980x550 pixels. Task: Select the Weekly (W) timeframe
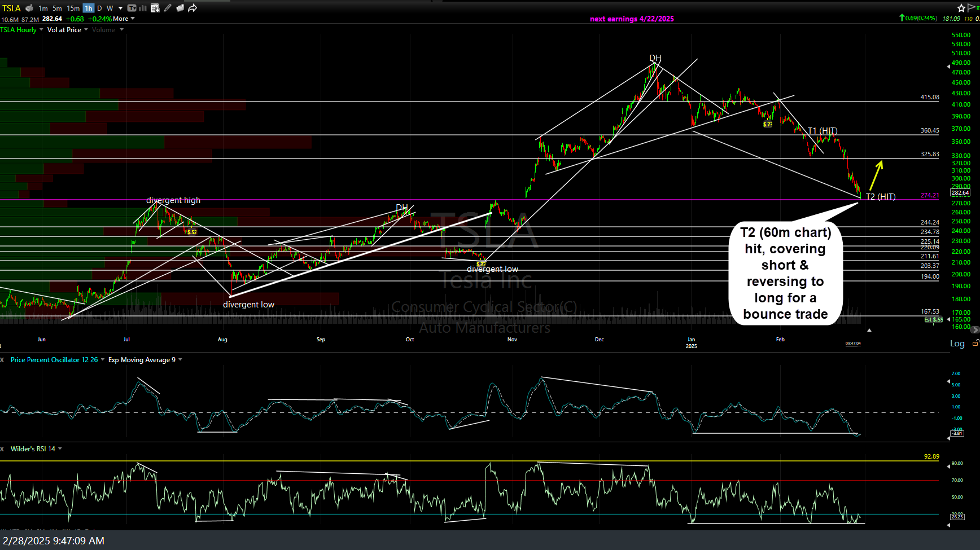pos(110,8)
